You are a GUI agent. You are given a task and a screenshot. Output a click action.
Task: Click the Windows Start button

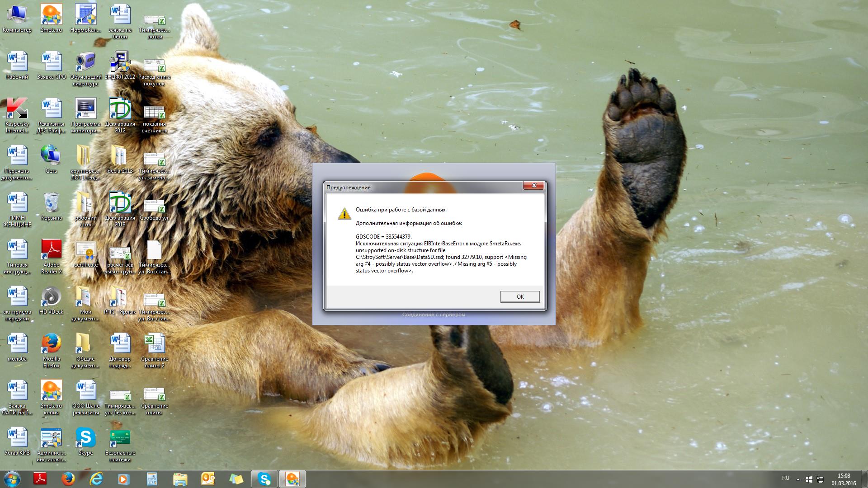12,479
